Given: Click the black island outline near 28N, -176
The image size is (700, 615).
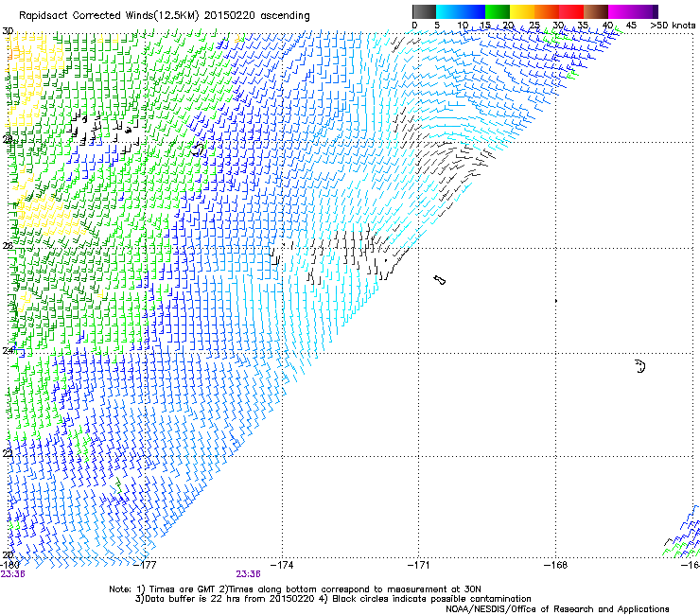Looking at the screenshot, I should click(x=198, y=149).
